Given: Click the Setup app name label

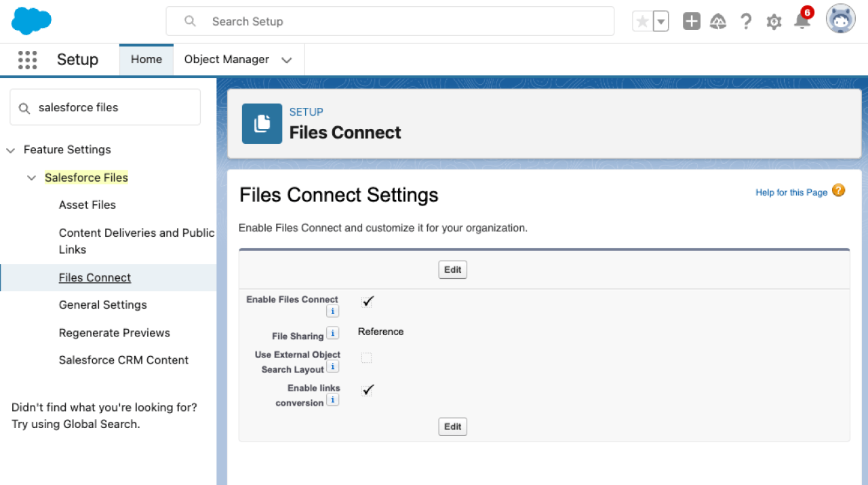Looking at the screenshot, I should [x=77, y=60].
